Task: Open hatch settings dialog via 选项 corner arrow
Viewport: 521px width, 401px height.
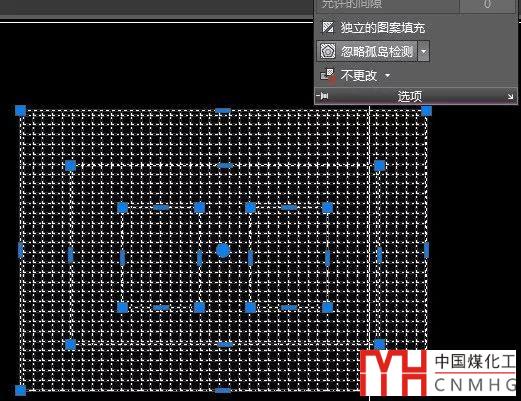Action: coord(510,97)
